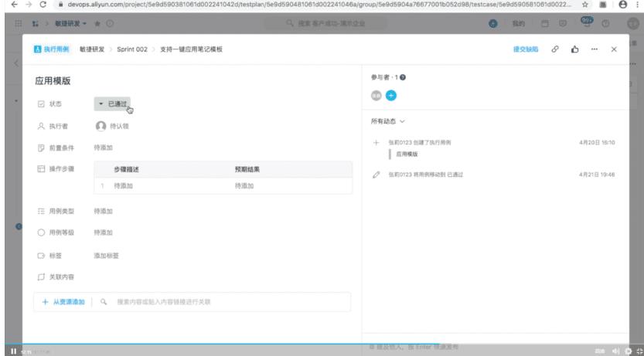
Task: Assign executor via 待认领
Action: (x=112, y=126)
